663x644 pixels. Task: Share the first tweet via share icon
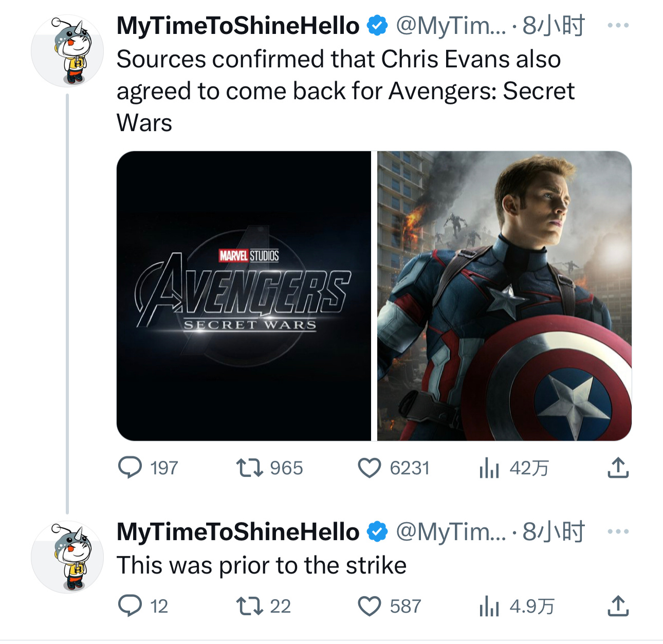tap(618, 468)
